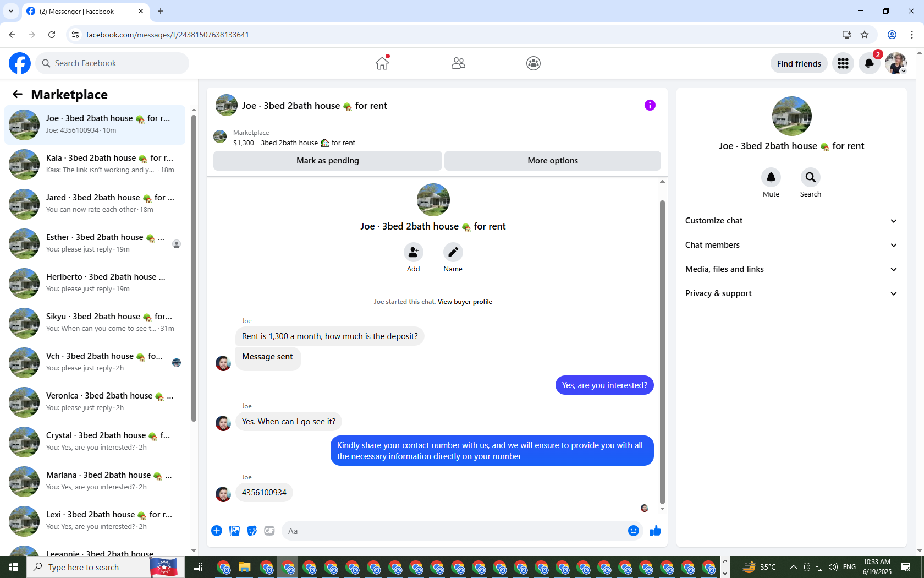Open Vch's conversation in list
The image size is (924, 578).
pos(95,362)
